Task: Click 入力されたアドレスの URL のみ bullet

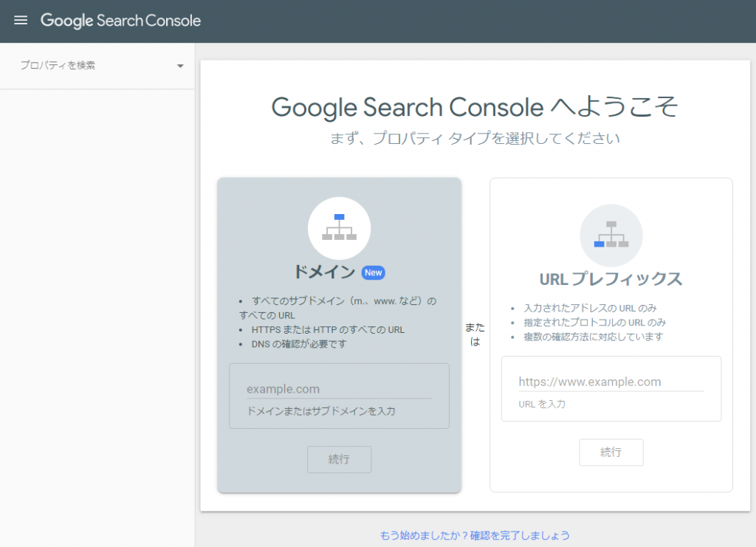Action: 590,308
